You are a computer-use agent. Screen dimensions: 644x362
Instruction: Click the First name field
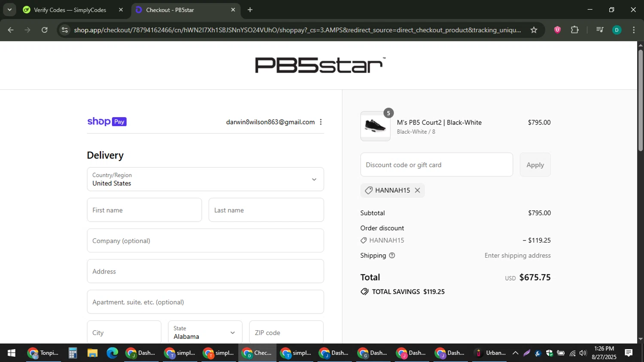144,210
